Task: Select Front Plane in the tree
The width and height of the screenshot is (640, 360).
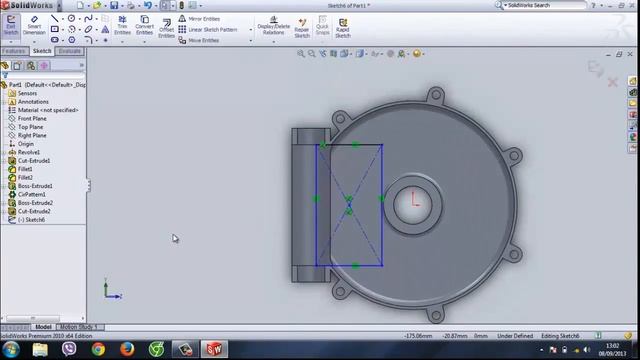Action: click(x=32, y=118)
